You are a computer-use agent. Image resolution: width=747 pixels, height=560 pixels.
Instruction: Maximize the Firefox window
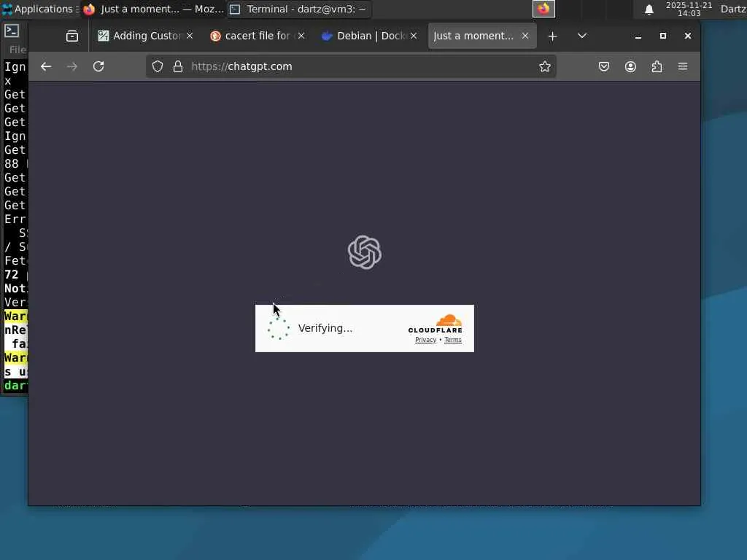662,36
